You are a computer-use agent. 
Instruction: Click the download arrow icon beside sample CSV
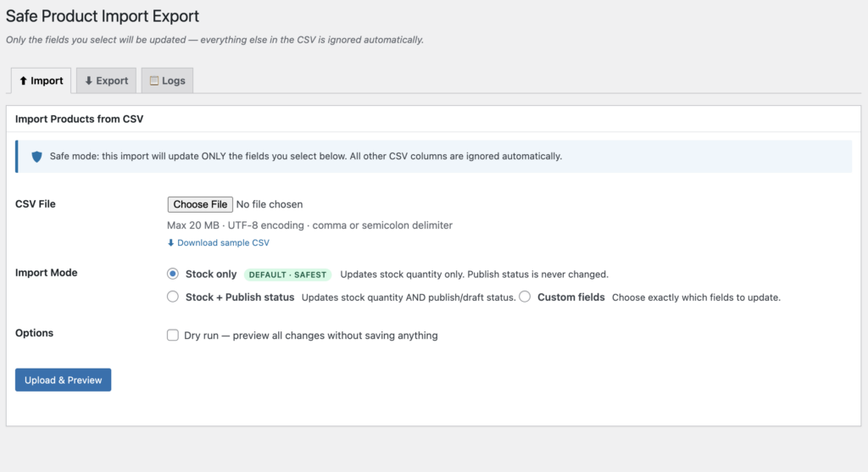tap(171, 243)
